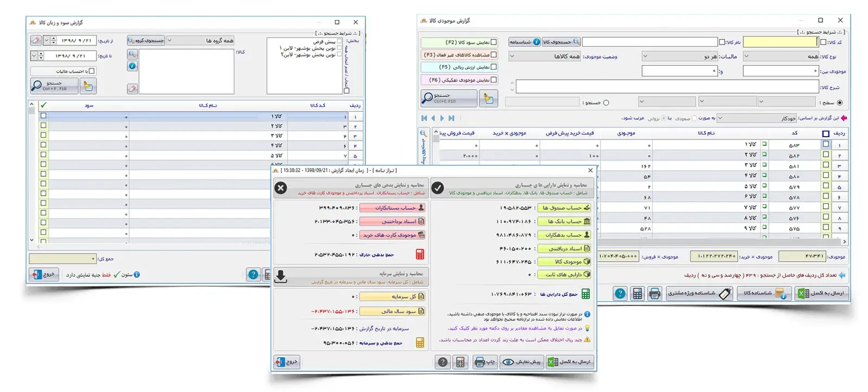
Task: Click eraser icon next to from-date field
Action: [x=36, y=40]
